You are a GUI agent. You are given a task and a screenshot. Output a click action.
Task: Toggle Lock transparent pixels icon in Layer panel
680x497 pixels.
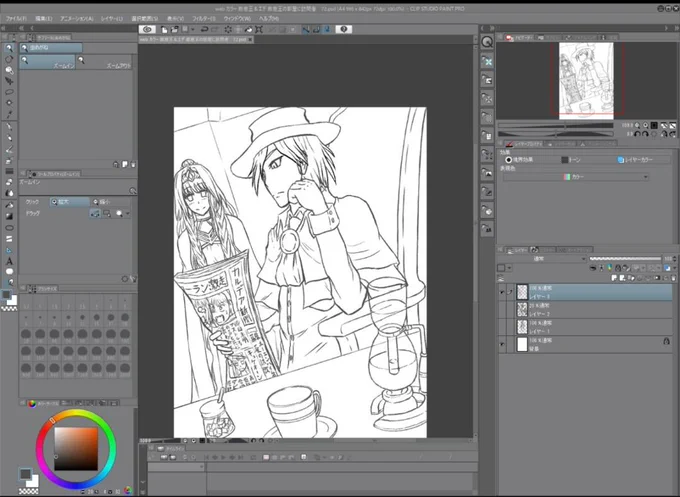pyautogui.click(x=627, y=268)
